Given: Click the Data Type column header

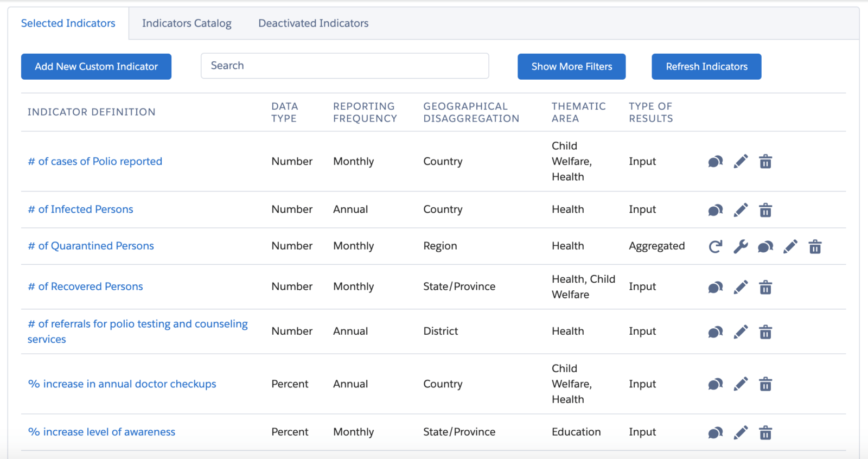Looking at the screenshot, I should pos(285,112).
